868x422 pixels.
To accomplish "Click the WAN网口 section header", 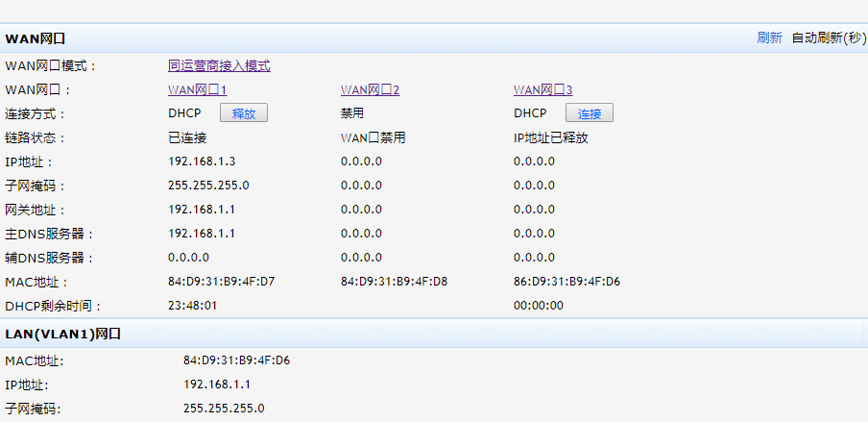I will point(36,38).
